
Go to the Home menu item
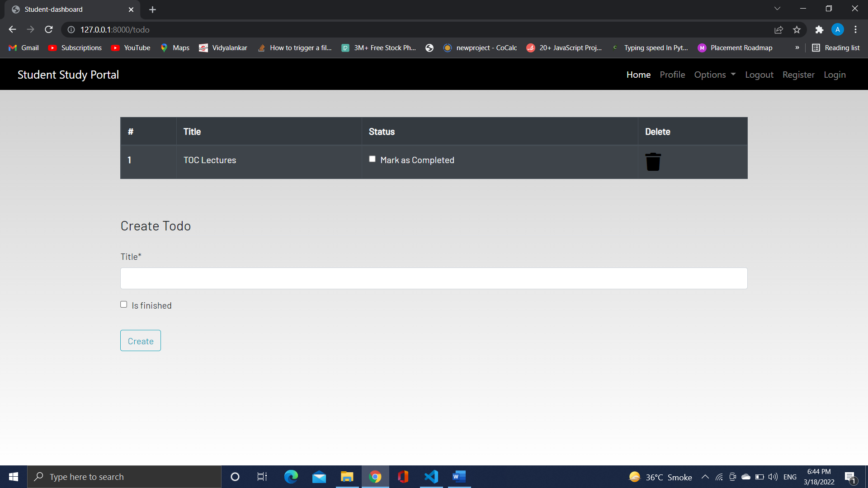click(x=638, y=75)
